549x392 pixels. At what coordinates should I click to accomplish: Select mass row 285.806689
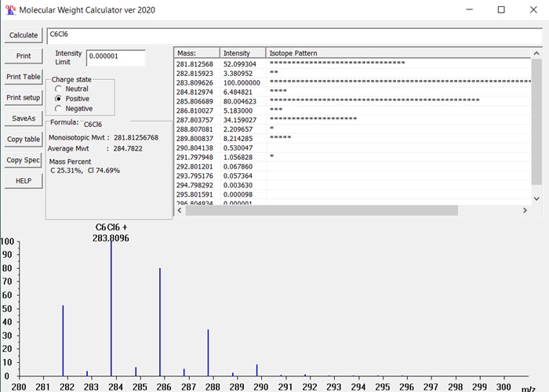(353, 101)
